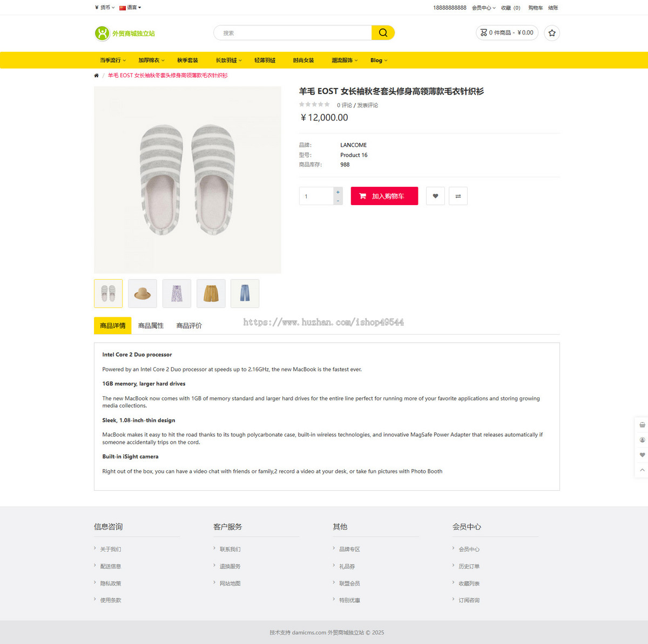The height and width of the screenshot is (644, 648).
Task: Open 礼品券 footer link
Action: [x=347, y=566]
